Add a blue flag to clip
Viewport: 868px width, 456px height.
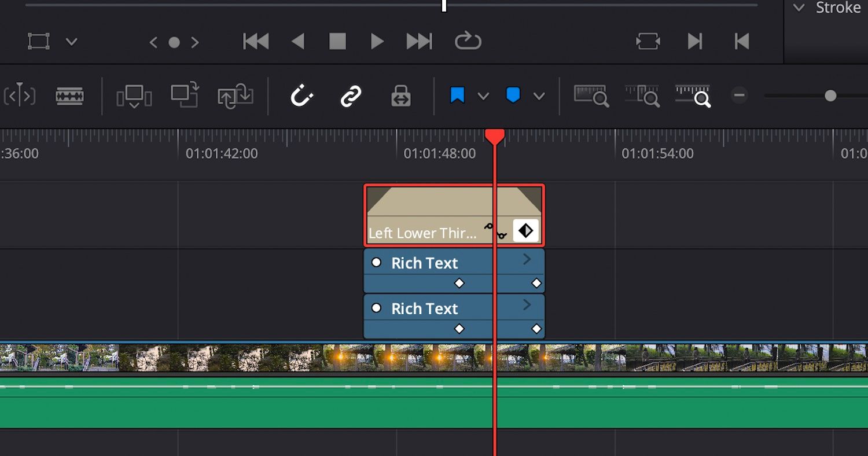[457, 95]
